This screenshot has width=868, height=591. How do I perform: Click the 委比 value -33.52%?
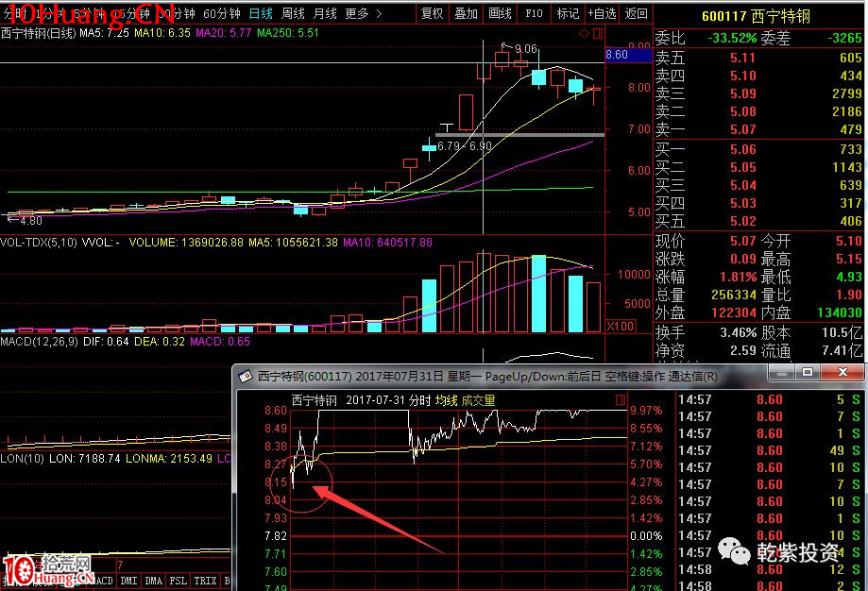coord(732,38)
